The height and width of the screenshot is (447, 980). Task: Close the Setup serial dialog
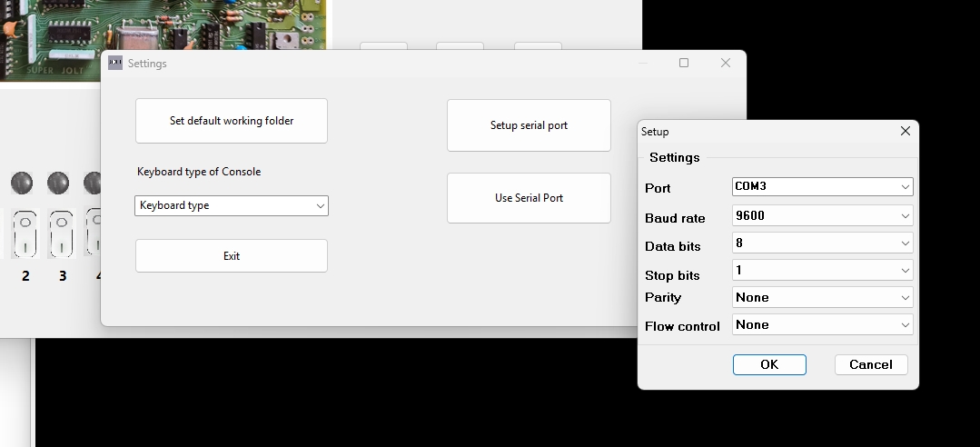[905, 131]
